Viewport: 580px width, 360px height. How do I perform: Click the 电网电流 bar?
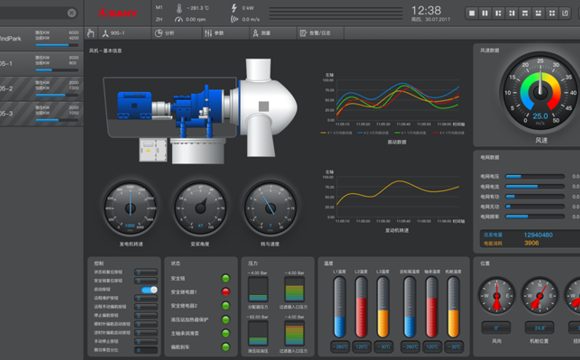[x=535, y=186]
